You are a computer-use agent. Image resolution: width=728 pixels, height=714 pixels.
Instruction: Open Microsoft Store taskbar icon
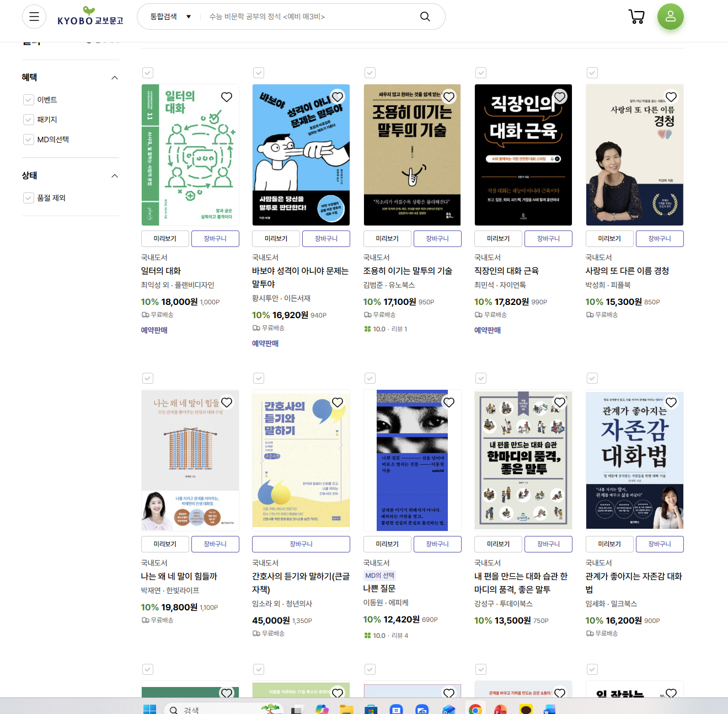(371, 709)
